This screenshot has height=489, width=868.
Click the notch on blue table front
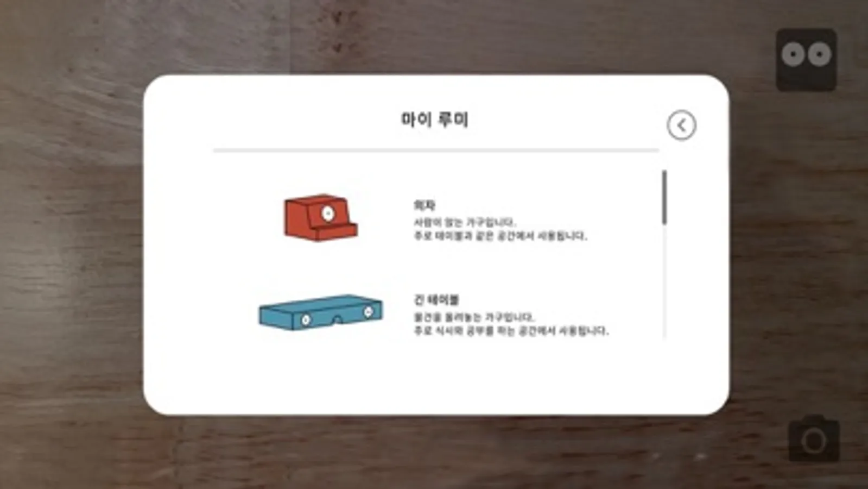coord(337,320)
